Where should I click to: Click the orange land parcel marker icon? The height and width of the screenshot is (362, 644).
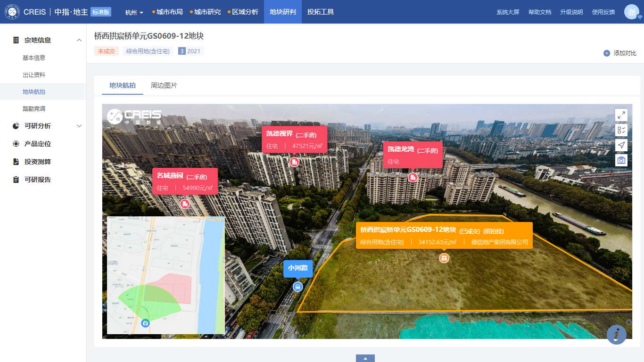(444, 258)
